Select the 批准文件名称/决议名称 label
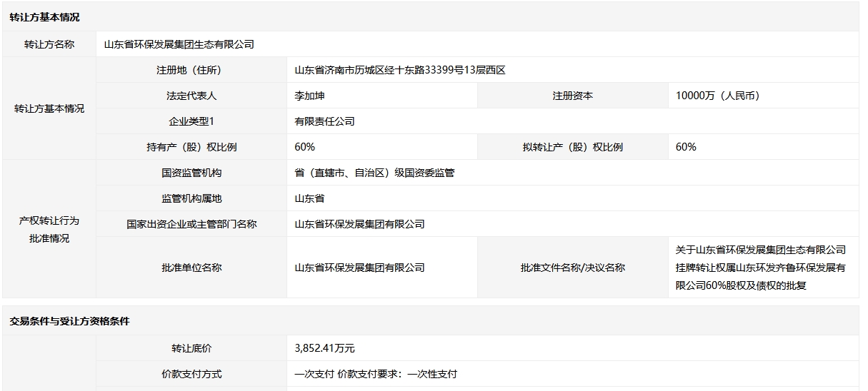 [x=573, y=268]
